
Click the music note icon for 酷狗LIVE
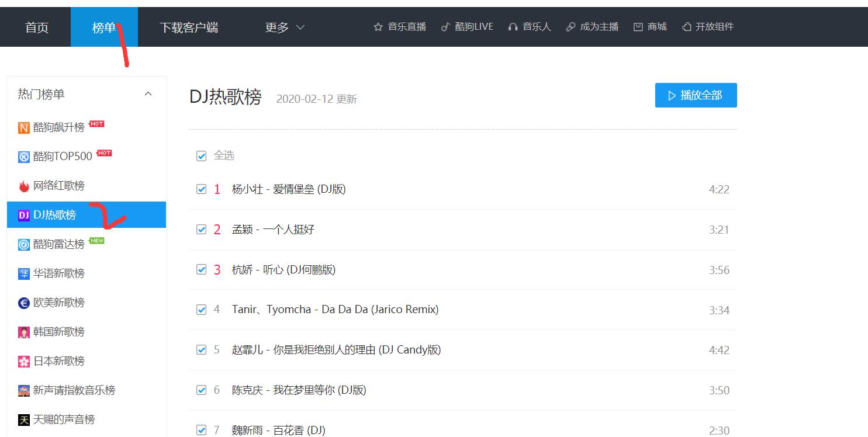pyautogui.click(x=445, y=27)
